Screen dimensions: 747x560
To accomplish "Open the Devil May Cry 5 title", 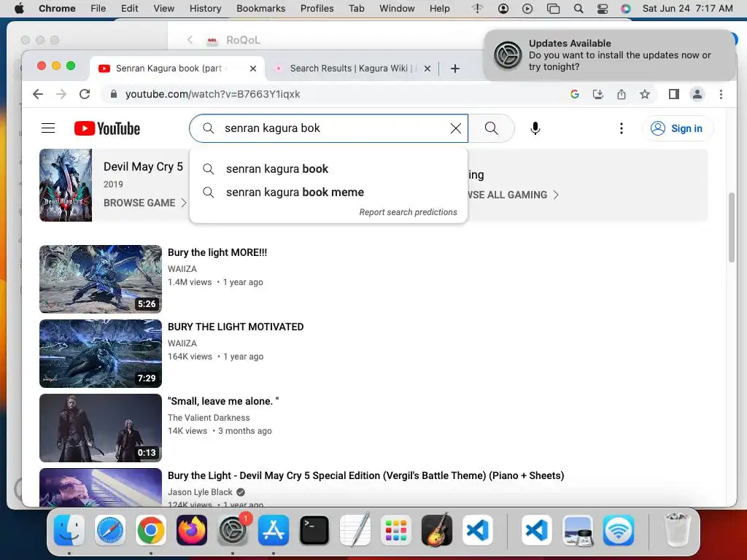I will [x=143, y=167].
